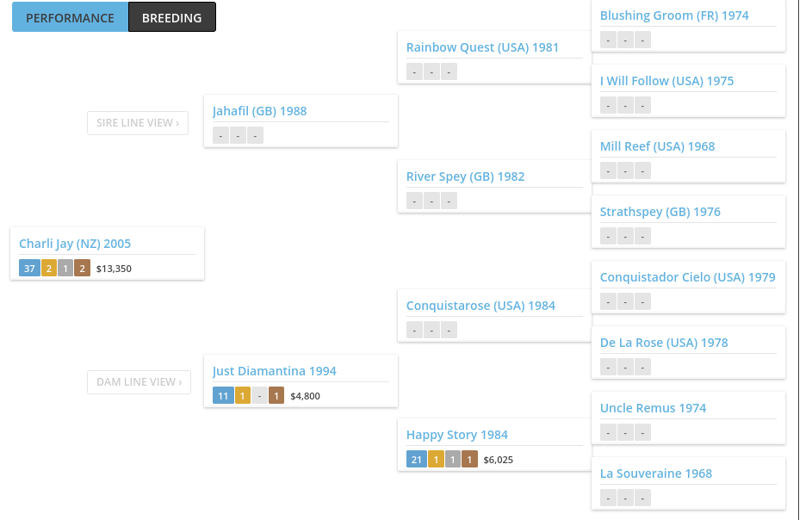
Task: Click Happy Story's gold wins badge
Action: click(x=436, y=460)
